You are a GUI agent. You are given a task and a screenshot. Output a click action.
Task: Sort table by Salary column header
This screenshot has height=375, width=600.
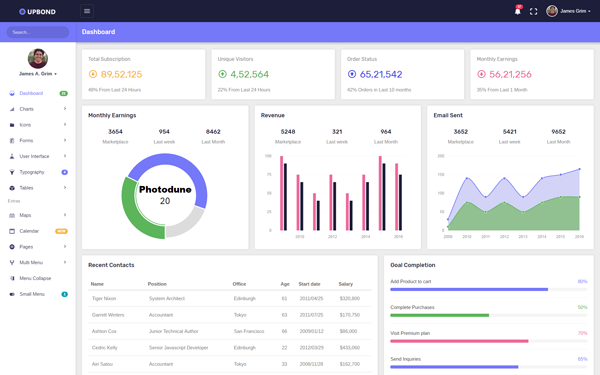click(x=346, y=284)
